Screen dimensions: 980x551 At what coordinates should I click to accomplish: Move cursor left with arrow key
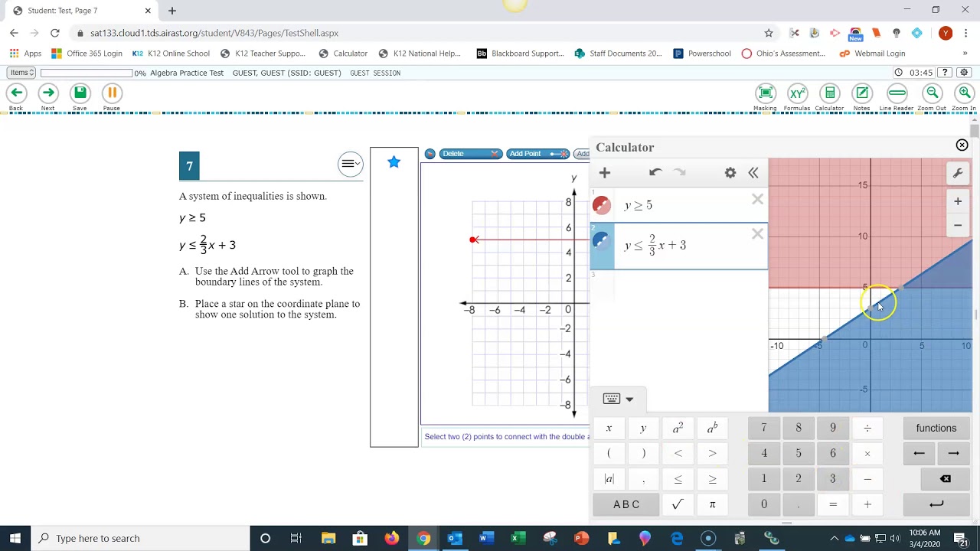coord(919,454)
